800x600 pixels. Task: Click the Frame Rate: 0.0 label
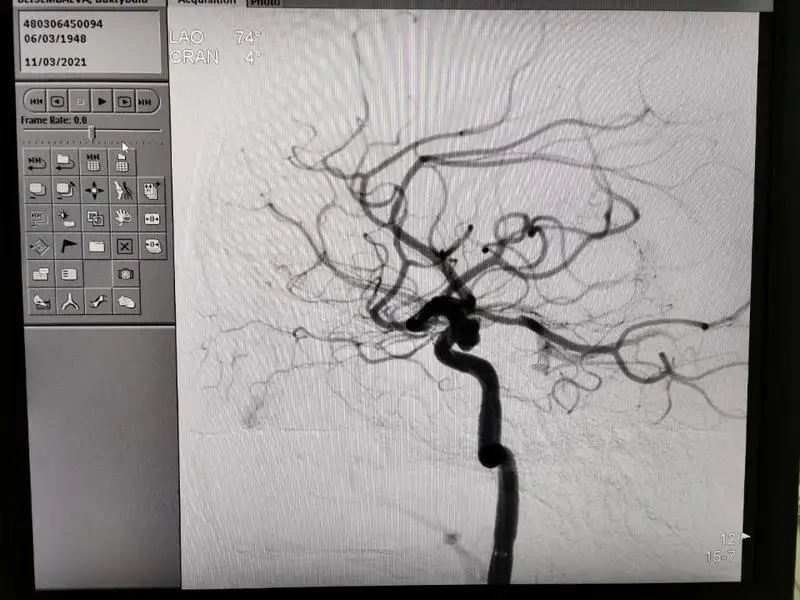[54, 120]
